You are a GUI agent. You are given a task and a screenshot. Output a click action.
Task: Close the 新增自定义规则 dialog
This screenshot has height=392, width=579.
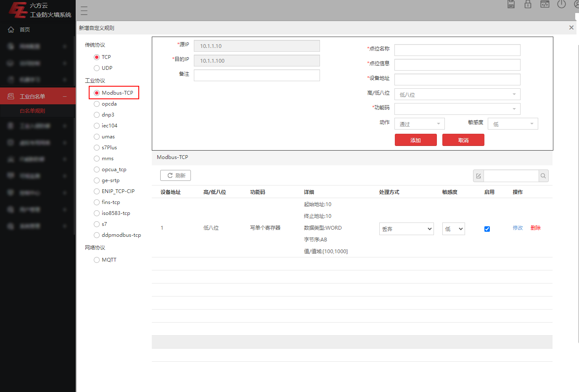pyautogui.click(x=571, y=28)
